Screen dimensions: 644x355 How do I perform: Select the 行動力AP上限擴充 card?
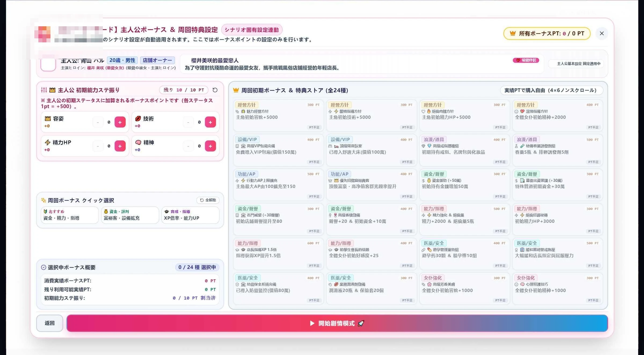[x=278, y=185]
